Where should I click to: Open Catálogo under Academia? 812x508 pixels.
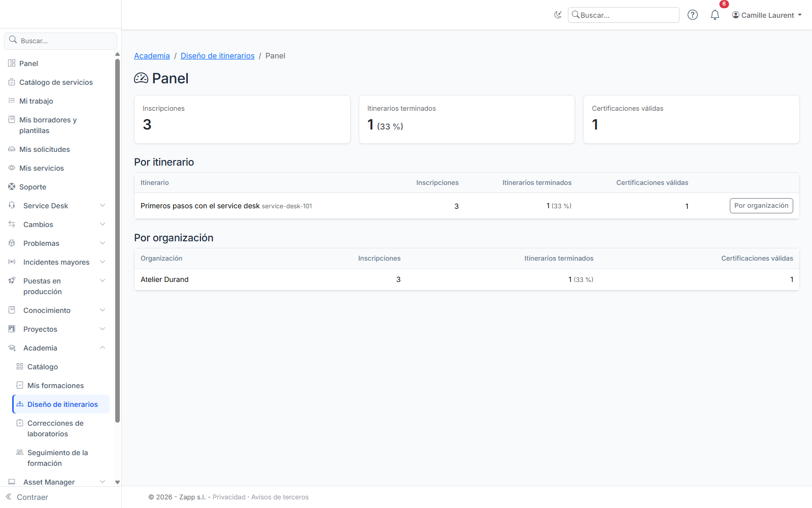coord(61,367)
